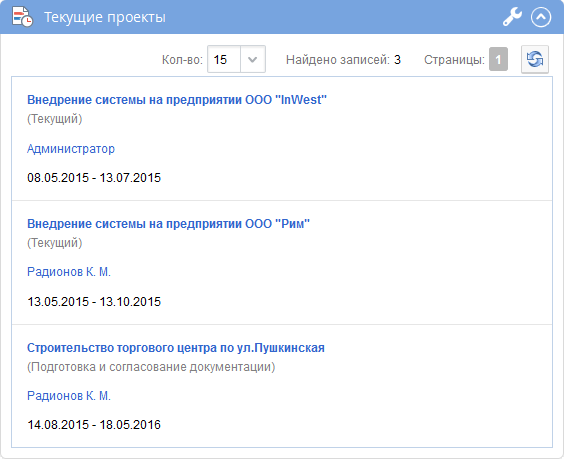Click the Текущие проекты document icon
Screen dimensions: 564x459
(22, 17)
